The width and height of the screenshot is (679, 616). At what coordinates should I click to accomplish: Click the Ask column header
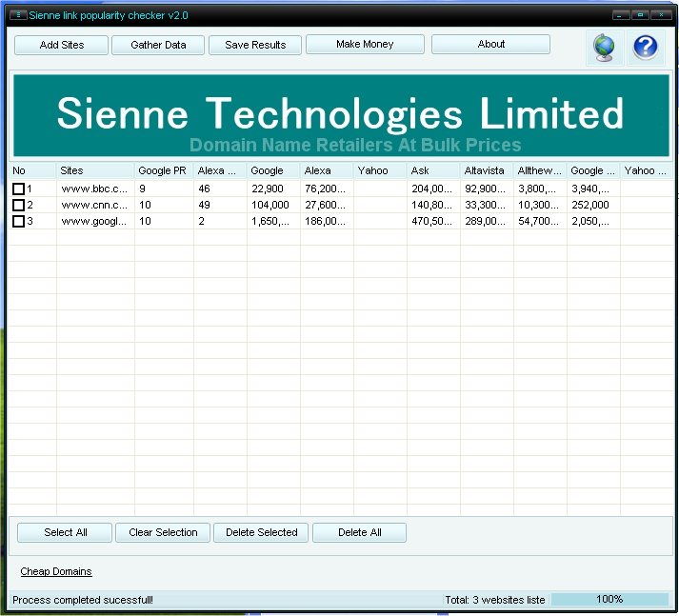click(433, 170)
